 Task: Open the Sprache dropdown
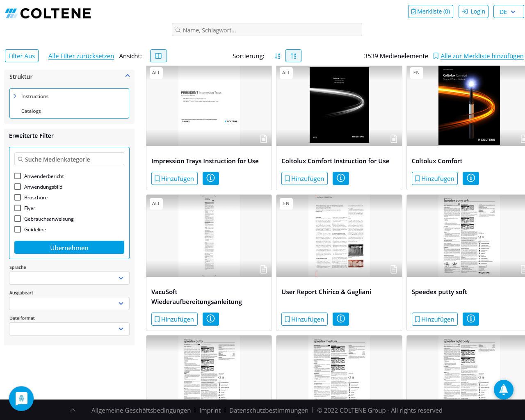click(x=69, y=278)
